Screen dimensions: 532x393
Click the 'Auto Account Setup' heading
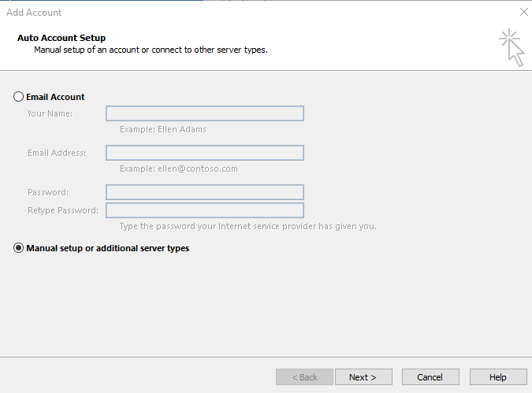pyautogui.click(x=61, y=38)
